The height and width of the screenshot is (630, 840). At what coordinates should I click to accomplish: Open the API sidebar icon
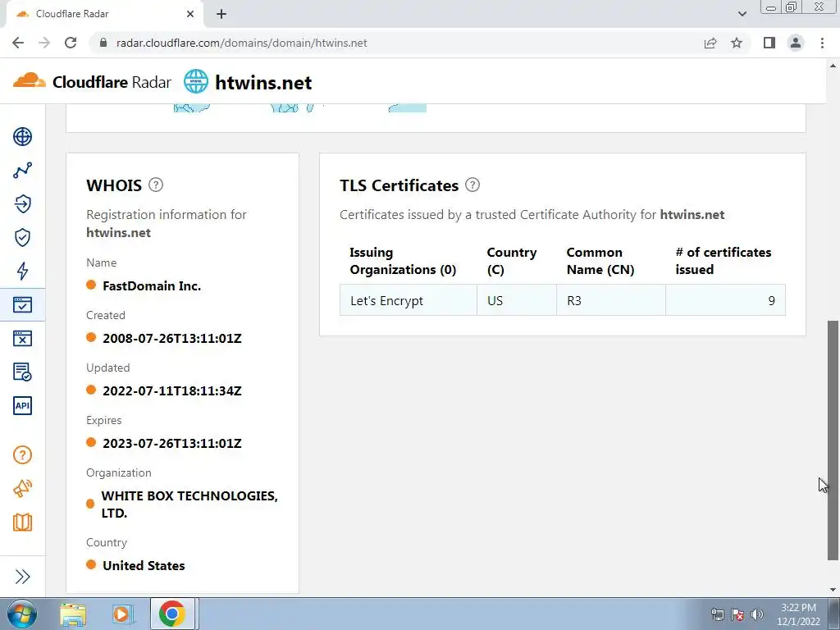point(22,405)
